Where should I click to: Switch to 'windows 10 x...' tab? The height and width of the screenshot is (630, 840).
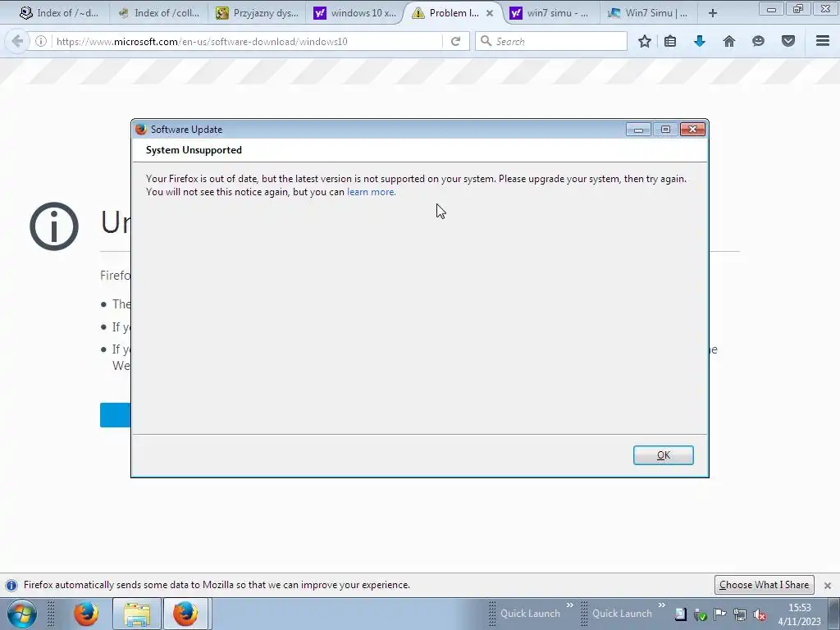coord(355,13)
